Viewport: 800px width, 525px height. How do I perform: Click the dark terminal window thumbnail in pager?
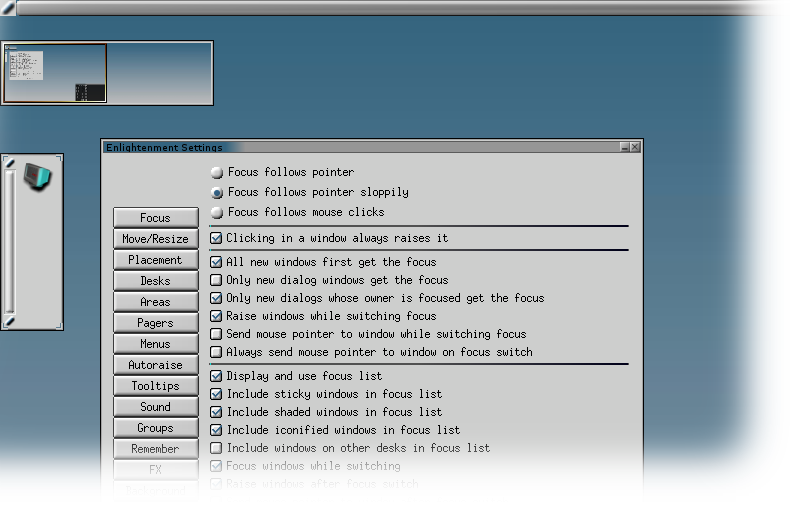point(90,92)
